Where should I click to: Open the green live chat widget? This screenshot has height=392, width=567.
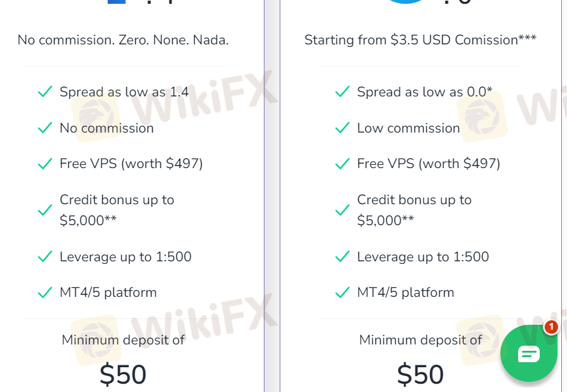[529, 353]
